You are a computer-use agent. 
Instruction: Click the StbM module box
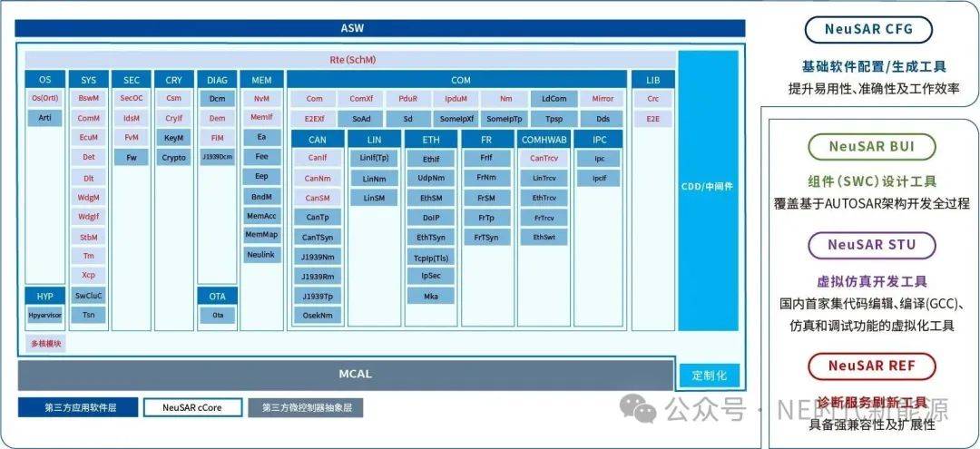pyautogui.click(x=89, y=238)
